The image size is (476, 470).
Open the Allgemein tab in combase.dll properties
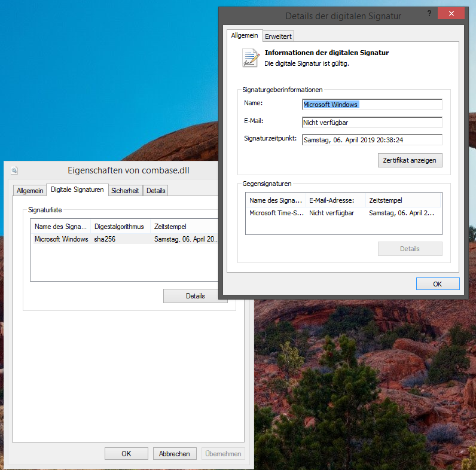point(30,191)
